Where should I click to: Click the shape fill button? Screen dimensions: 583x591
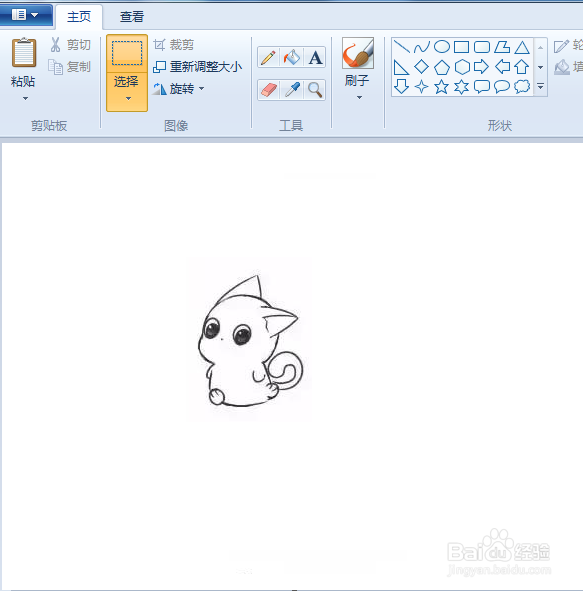[568, 67]
